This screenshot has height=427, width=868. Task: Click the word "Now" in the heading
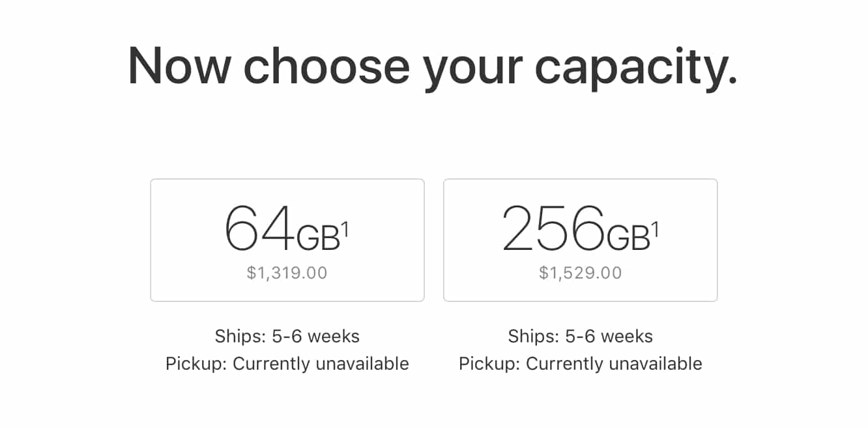click(x=178, y=67)
